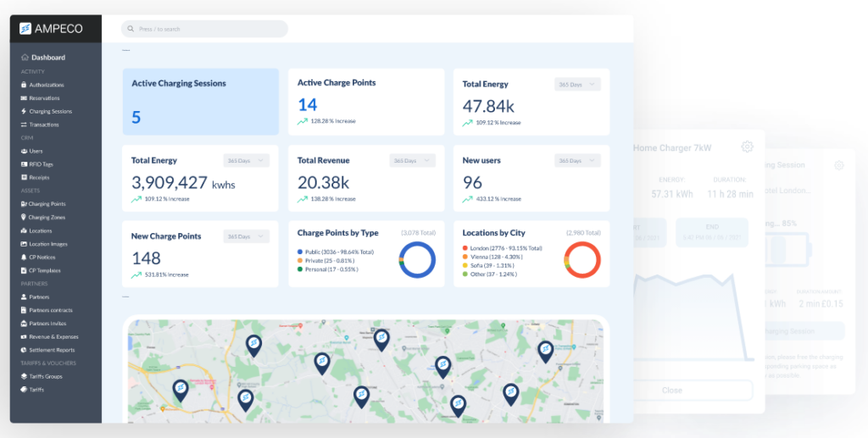
Task: Click the trend arrow under New users
Action: (468, 199)
